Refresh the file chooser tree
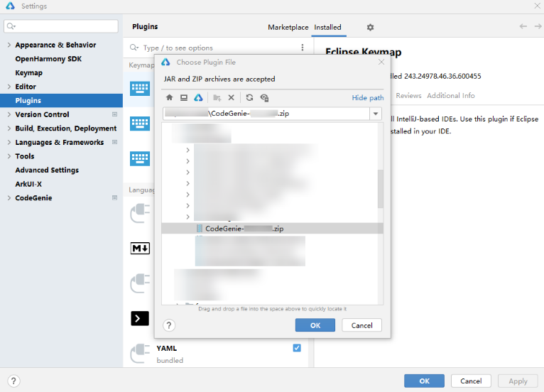The image size is (544, 392). (249, 97)
